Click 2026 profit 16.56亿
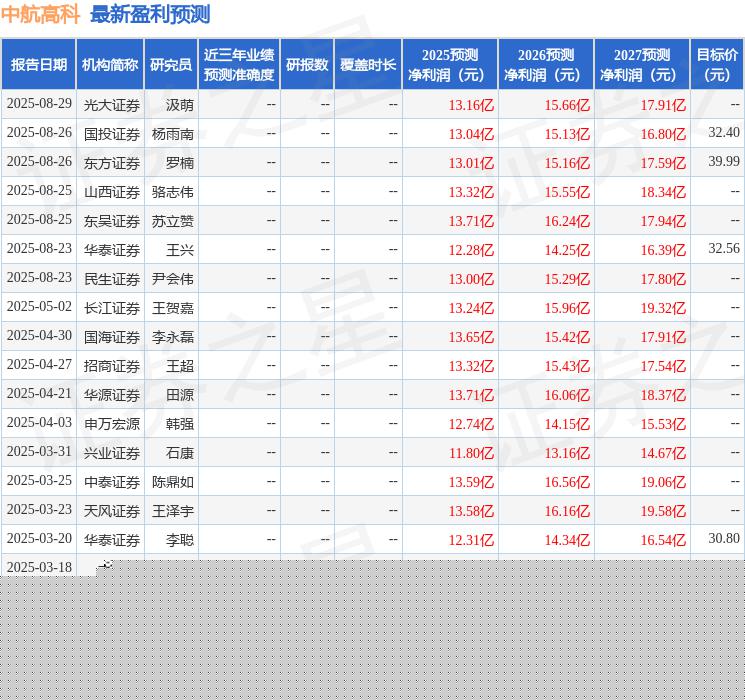Image resolution: width=745 pixels, height=700 pixels. tap(567, 482)
